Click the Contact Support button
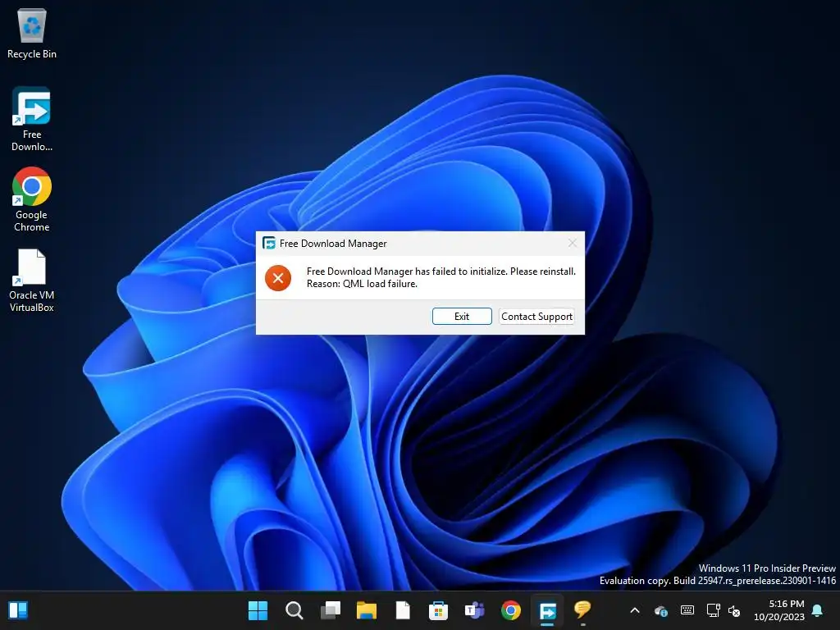Screen dimensions: 840x630 pyautogui.click(x=536, y=316)
